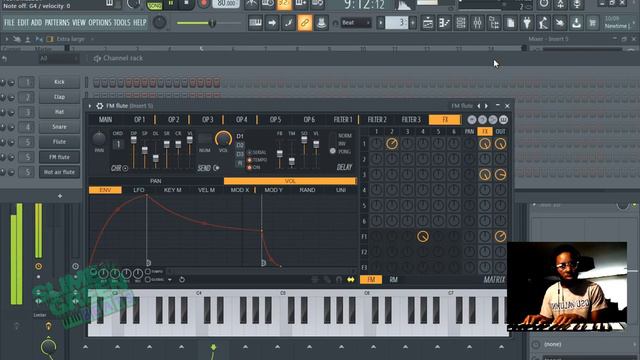Select the KEY M articulation tab
Screen dimensions: 640x360
point(172,190)
